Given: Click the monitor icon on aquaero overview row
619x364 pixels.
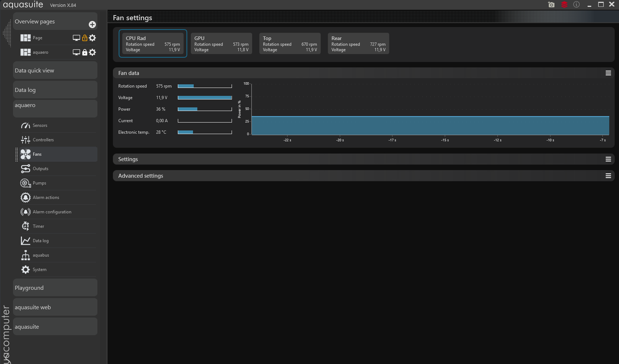Looking at the screenshot, I should tap(76, 52).
